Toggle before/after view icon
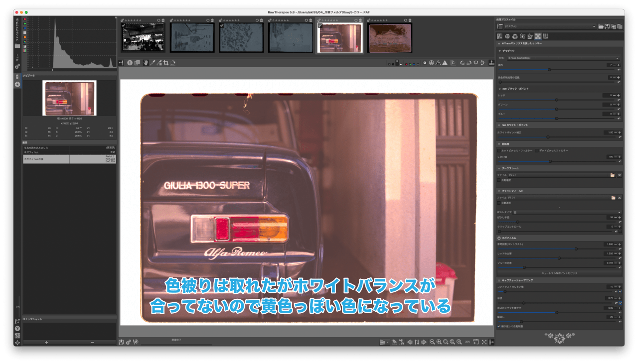 pos(137,63)
